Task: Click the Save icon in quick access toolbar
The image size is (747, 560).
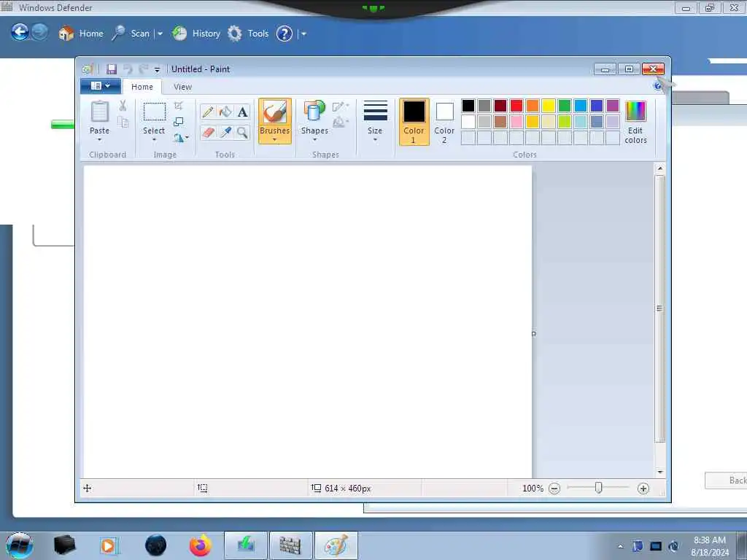Action: pos(112,69)
